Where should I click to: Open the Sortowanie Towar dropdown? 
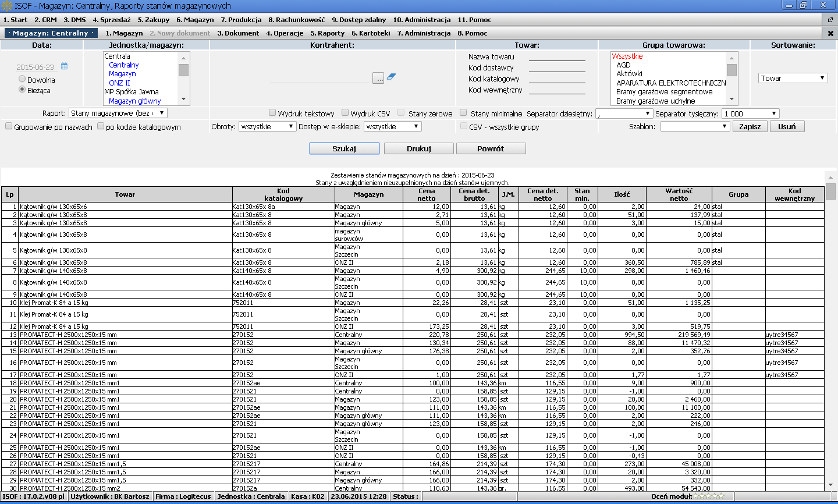(793, 78)
